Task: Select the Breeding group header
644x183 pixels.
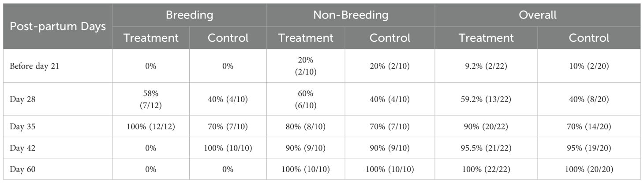Action: click(189, 15)
